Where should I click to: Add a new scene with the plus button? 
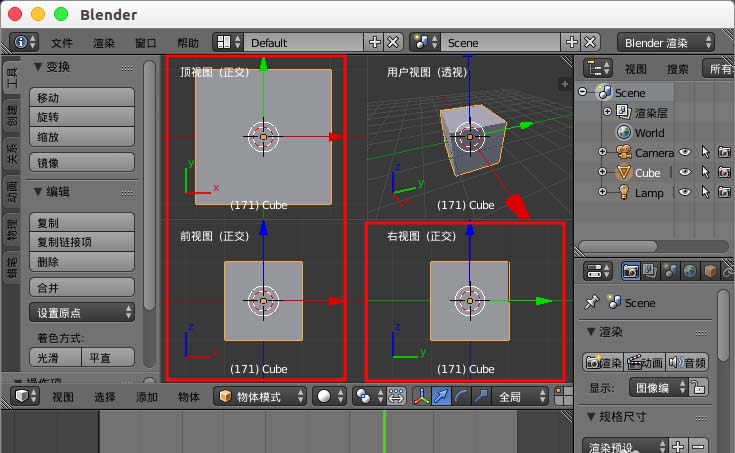(x=571, y=42)
